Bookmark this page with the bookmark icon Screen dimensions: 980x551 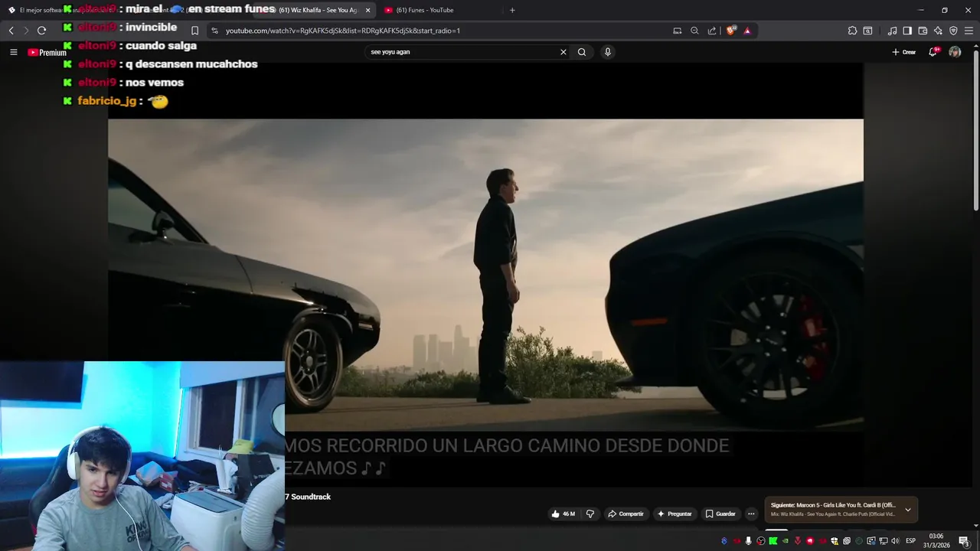tap(194, 31)
